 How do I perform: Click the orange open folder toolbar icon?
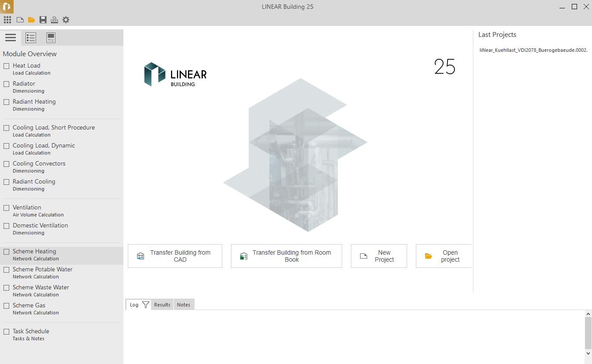tap(31, 20)
